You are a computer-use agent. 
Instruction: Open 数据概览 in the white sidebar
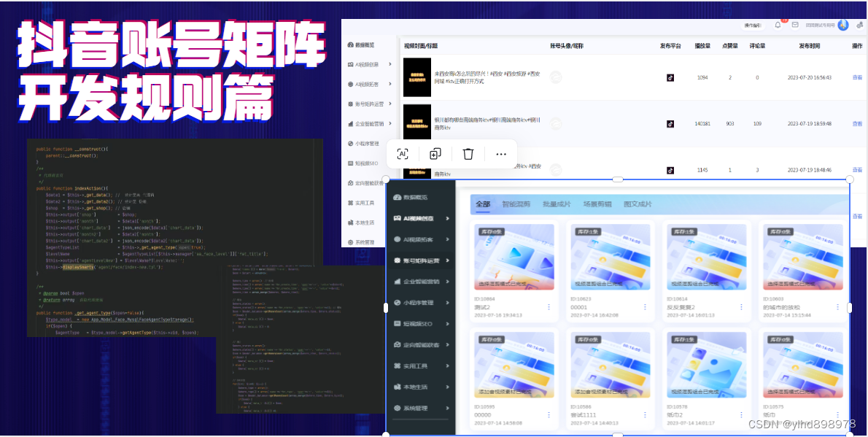point(365,45)
